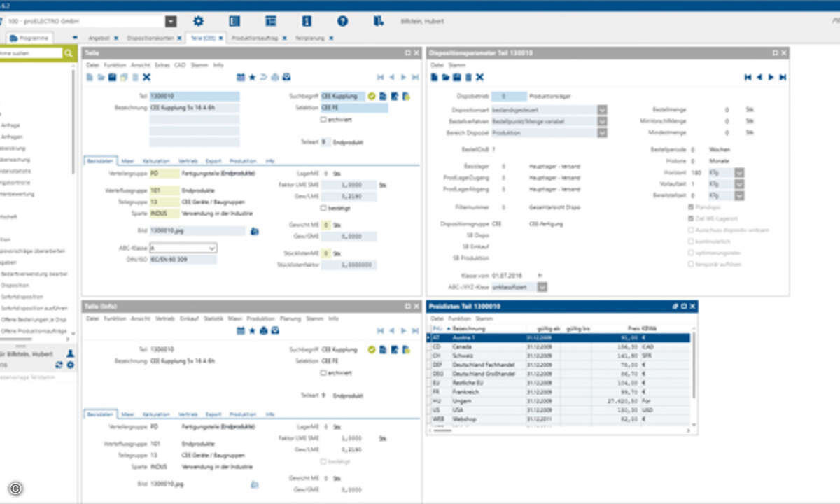The image size is (840, 504).
Task: Close the Angebot tab
Action: pyautogui.click(x=116, y=38)
